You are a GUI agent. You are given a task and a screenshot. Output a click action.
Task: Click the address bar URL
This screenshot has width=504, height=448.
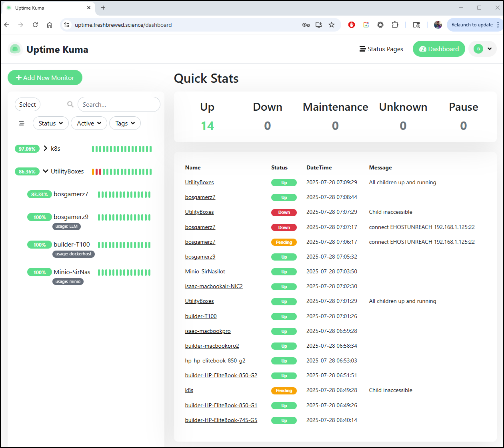pos(123,25)
